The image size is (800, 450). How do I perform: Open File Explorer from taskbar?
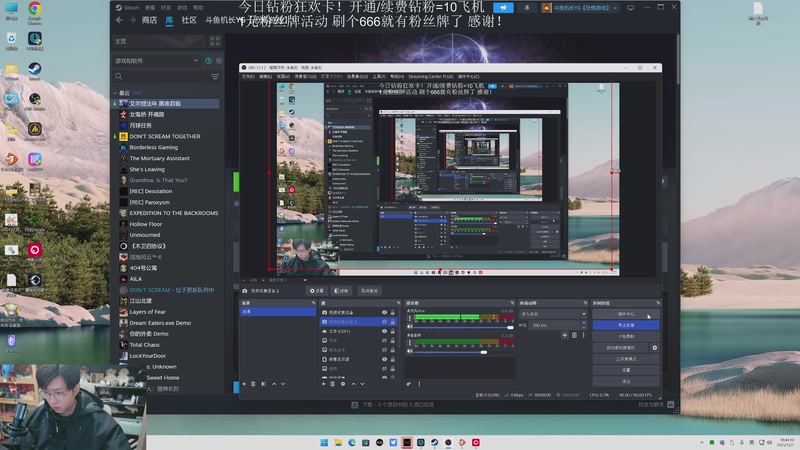tap(338, 442)
